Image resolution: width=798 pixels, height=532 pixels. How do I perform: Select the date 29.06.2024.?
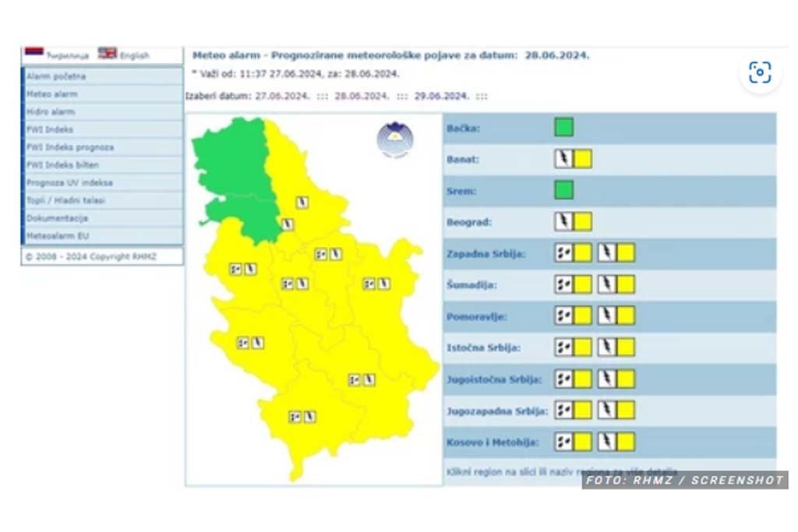[x=441, y=96]
